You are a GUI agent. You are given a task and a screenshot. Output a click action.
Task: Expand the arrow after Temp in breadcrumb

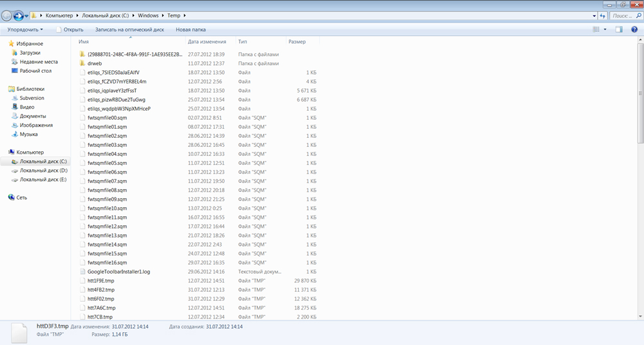(184, 15)
